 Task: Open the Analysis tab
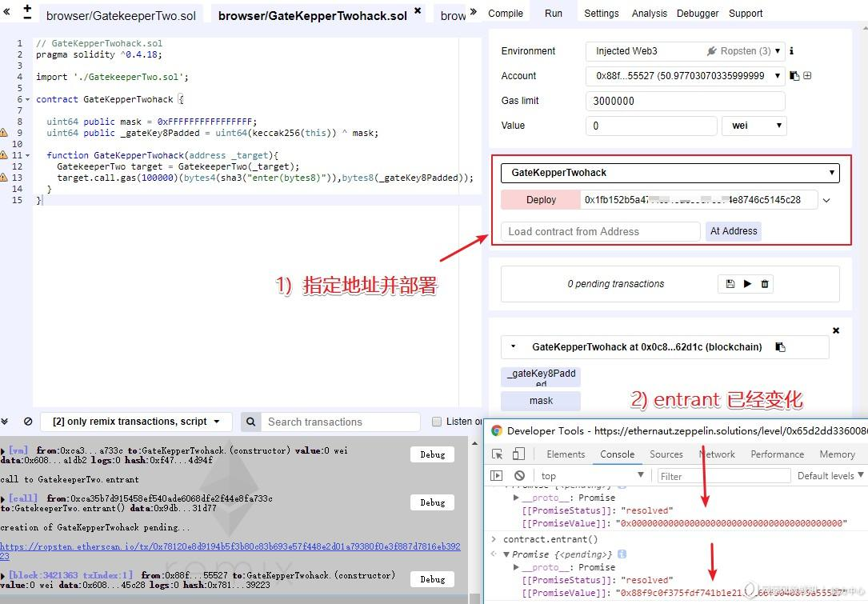(650, 14)
